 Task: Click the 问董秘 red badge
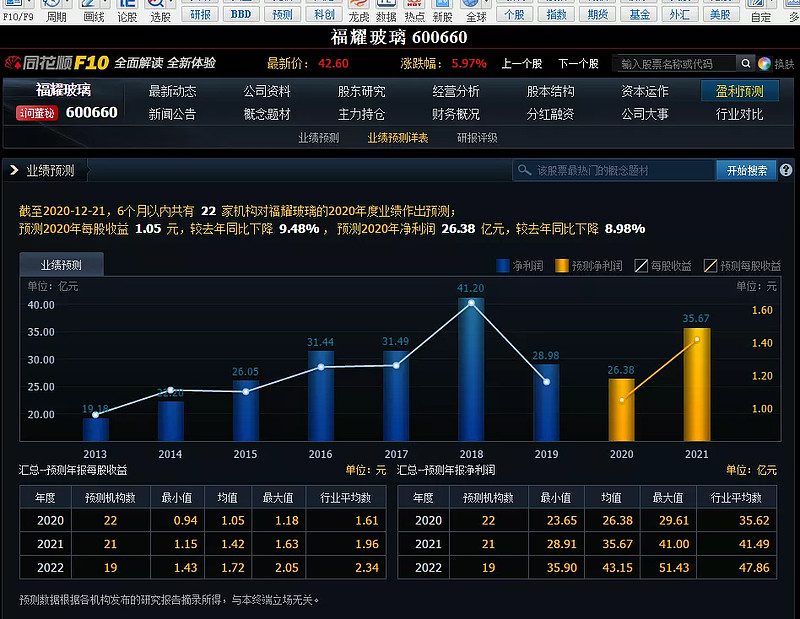pyautogui.click(x=37, y=113)
